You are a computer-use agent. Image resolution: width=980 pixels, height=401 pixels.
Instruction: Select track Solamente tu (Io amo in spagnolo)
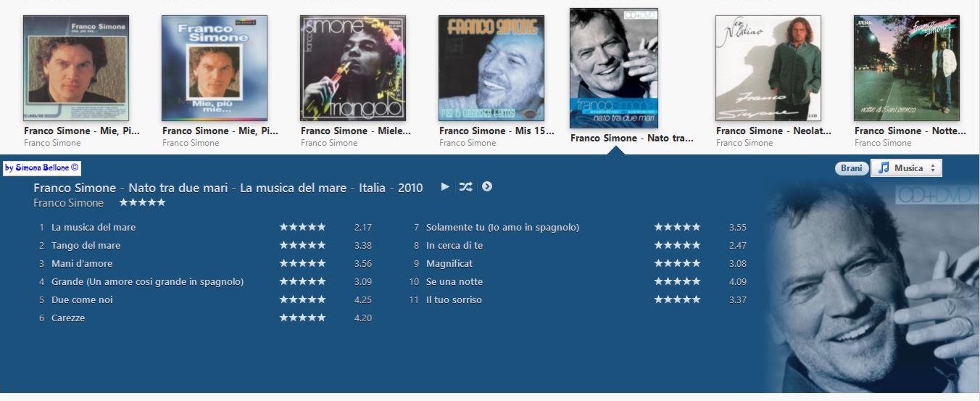(x=502, y=227)
